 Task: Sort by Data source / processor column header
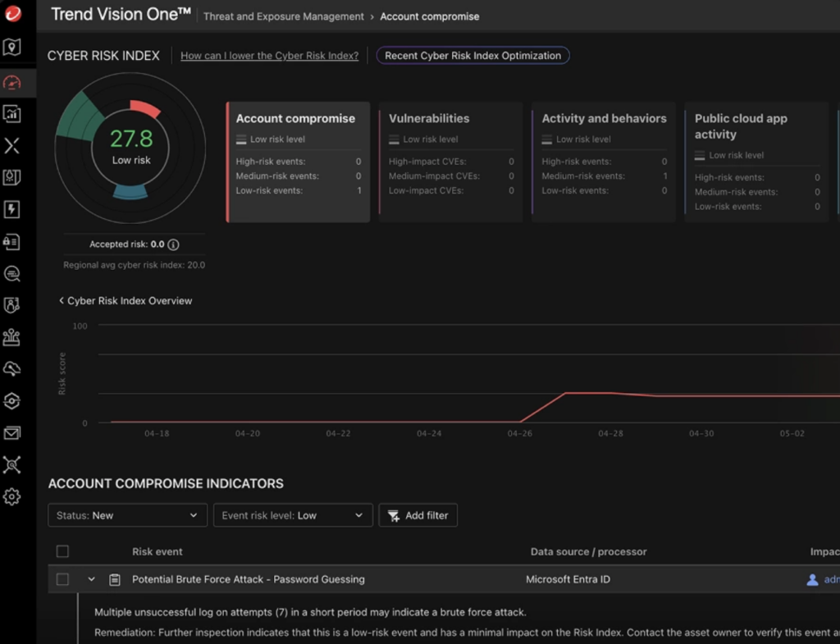[x=588, y=552]
